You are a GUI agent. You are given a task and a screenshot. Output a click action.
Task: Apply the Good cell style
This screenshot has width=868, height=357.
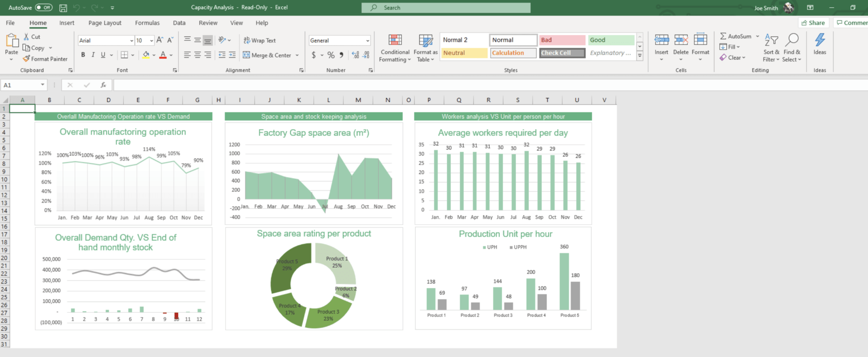[x=611, y=40]
